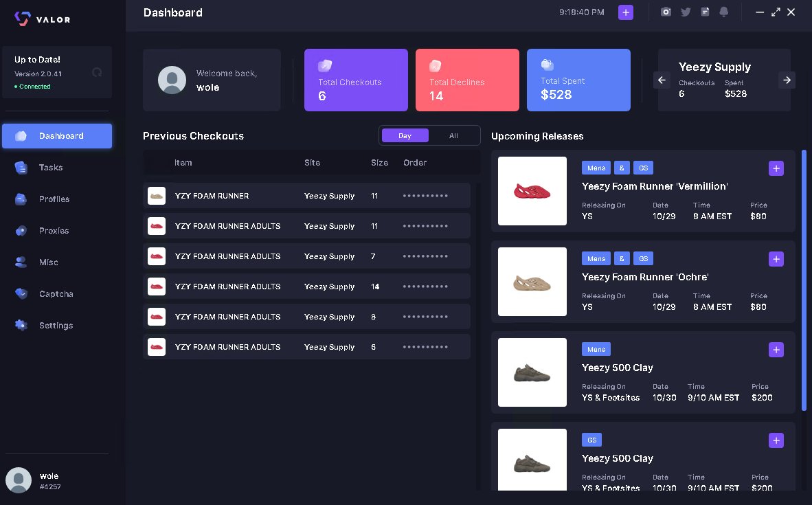Select the Total Declines card
Image resolution: width=812 pixels, height=505 pixels.
[x=467, y=80]
